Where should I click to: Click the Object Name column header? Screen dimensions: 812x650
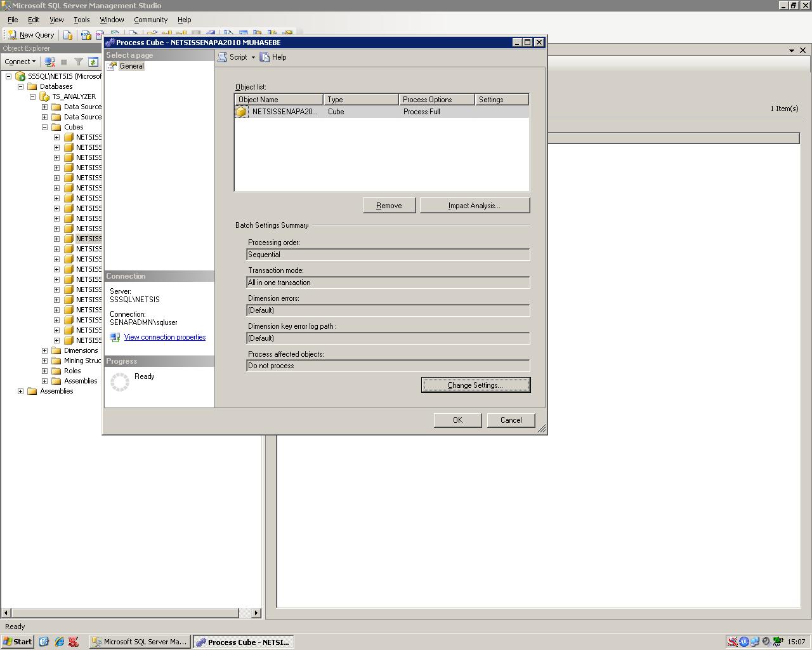pos(279,100)
